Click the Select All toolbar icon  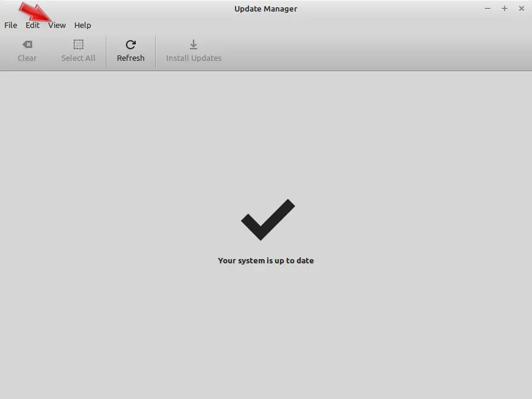79,44
